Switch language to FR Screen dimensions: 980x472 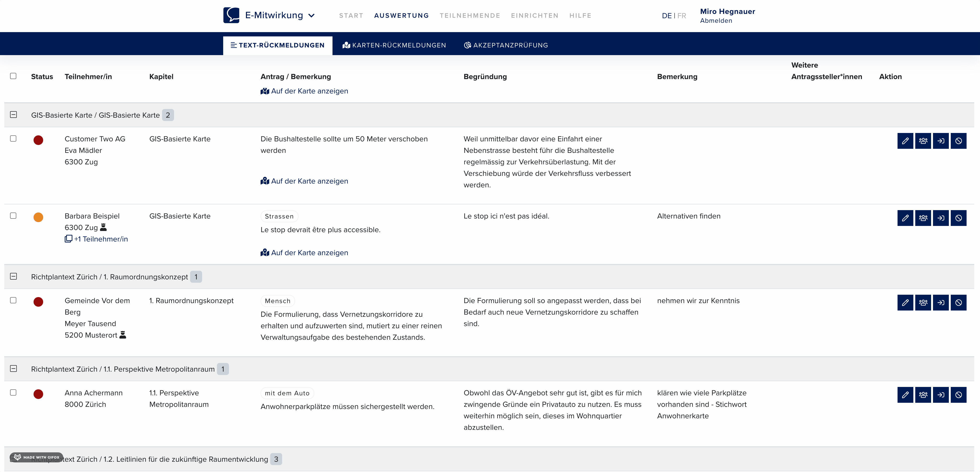click(x=682, y=16)
